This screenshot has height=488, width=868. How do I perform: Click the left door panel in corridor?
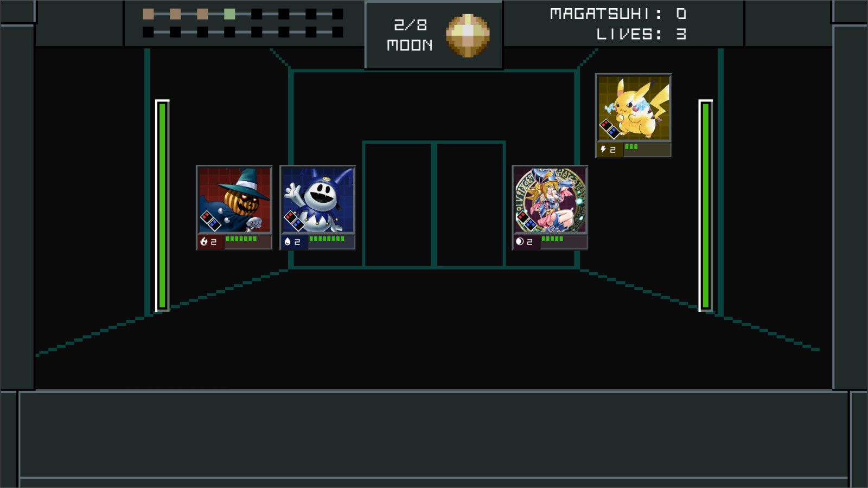[398, 205]
